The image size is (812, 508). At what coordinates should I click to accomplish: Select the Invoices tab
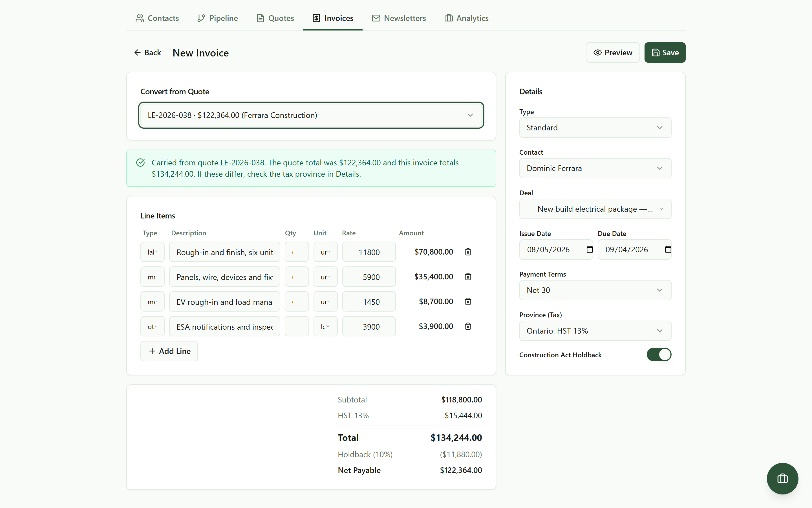coord(332,18)
